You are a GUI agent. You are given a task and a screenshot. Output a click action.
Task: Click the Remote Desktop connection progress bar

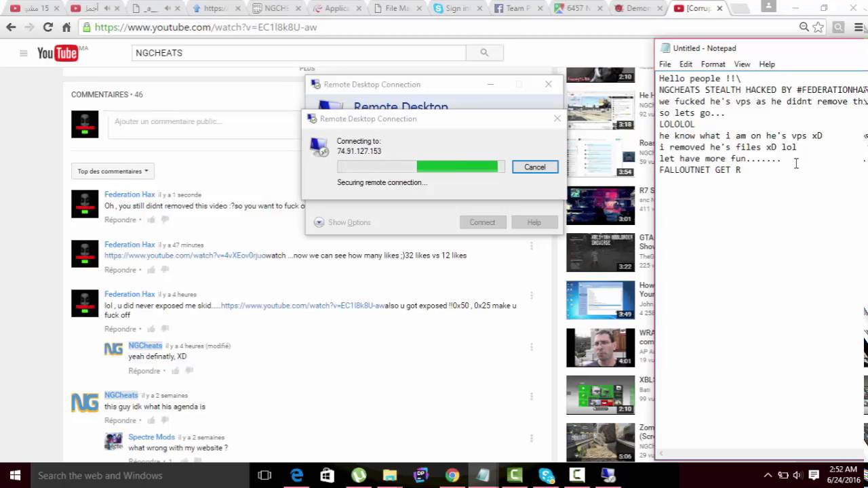point(420,167)
